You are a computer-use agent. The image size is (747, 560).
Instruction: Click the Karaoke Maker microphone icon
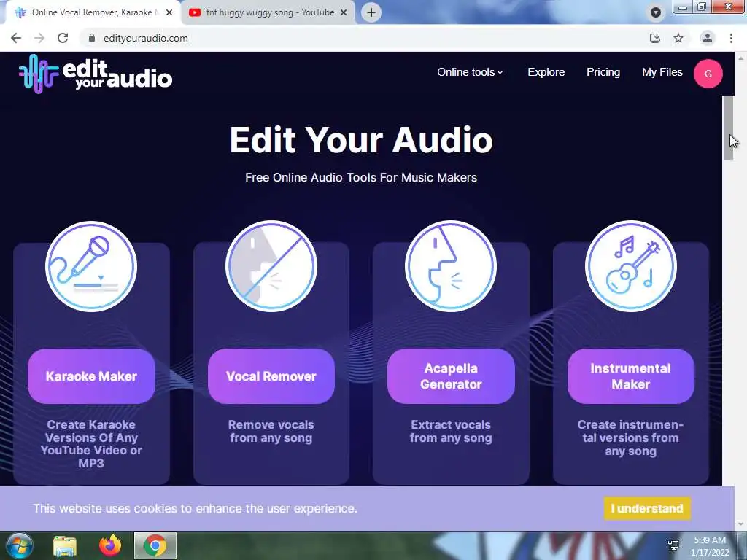pyautogui.click(x=91, y=266)
